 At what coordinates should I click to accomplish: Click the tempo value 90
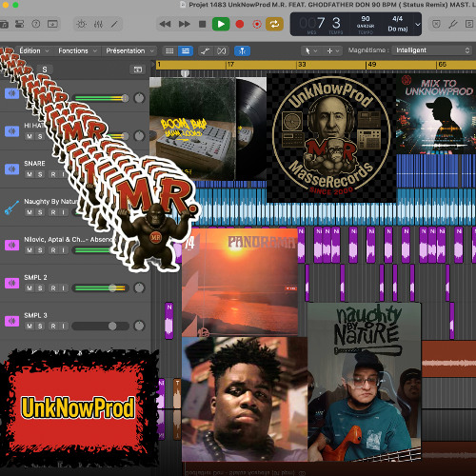[366, 19]
